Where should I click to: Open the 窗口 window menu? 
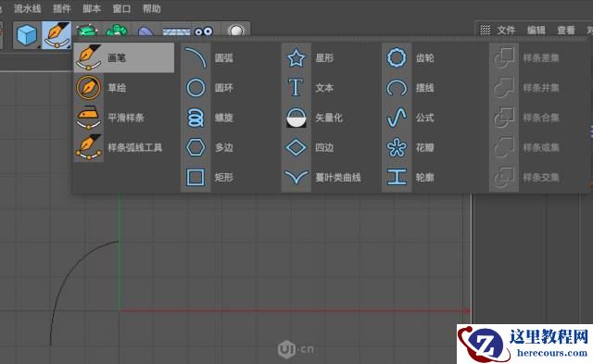[x=121, y=8]
